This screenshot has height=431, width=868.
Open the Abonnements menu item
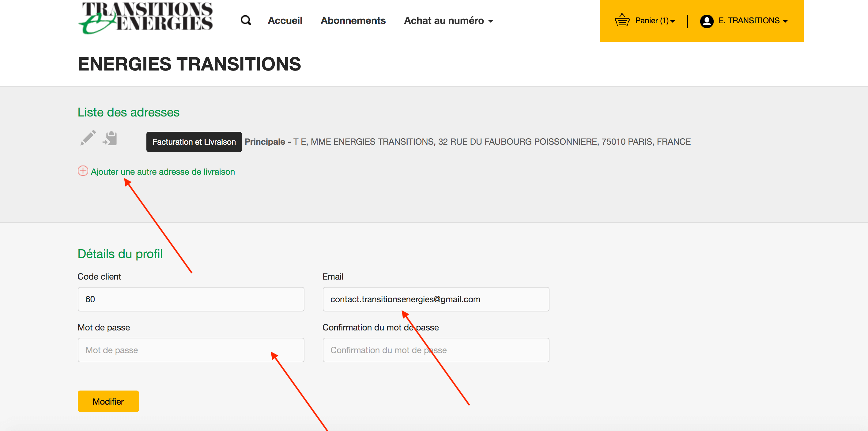point(353,21)
